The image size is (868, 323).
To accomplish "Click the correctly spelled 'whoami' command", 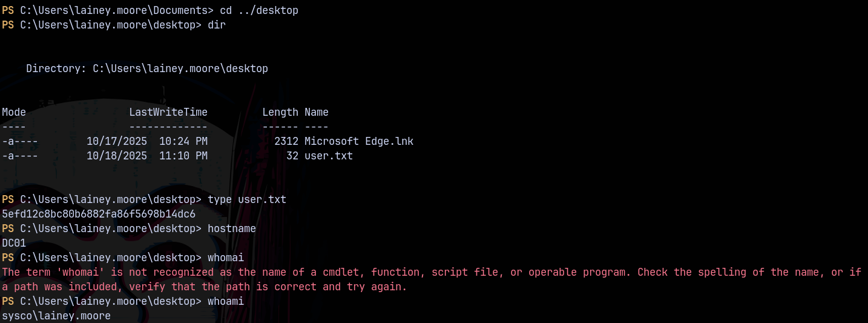I will 225,301.
